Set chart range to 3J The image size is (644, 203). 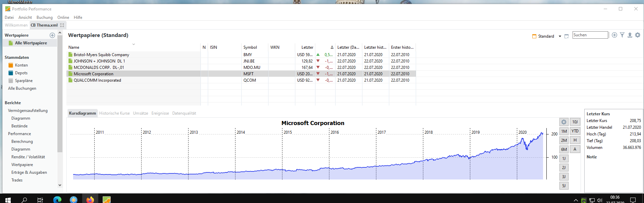[x=564, y=176]
